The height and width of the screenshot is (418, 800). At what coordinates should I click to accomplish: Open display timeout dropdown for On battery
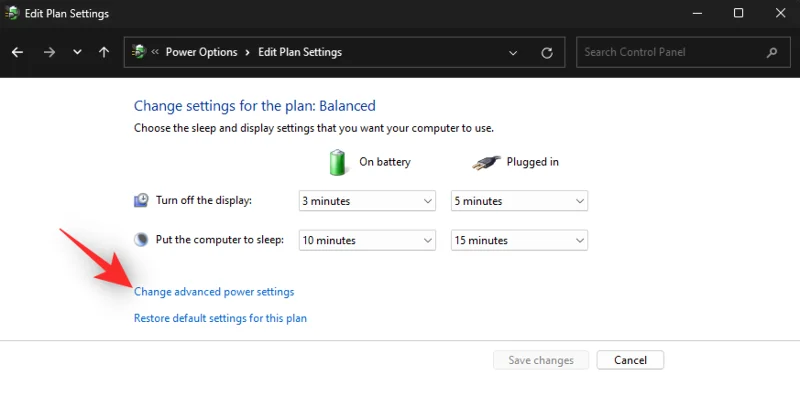point(367,201)
